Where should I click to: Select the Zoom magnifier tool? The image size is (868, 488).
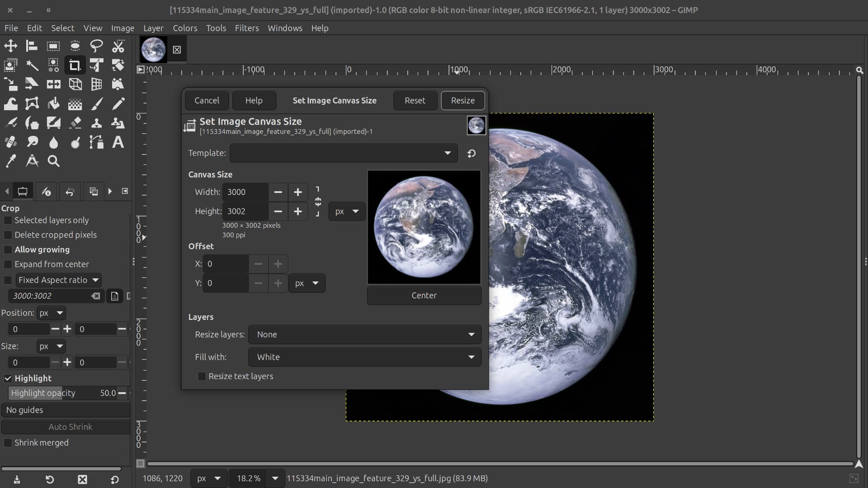tap(53, 161)
